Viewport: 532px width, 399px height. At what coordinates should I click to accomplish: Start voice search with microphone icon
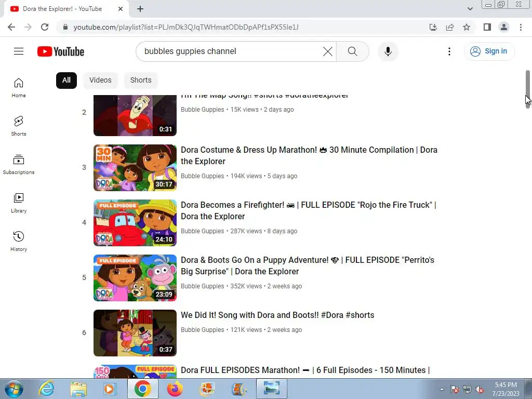click(388, 51)
